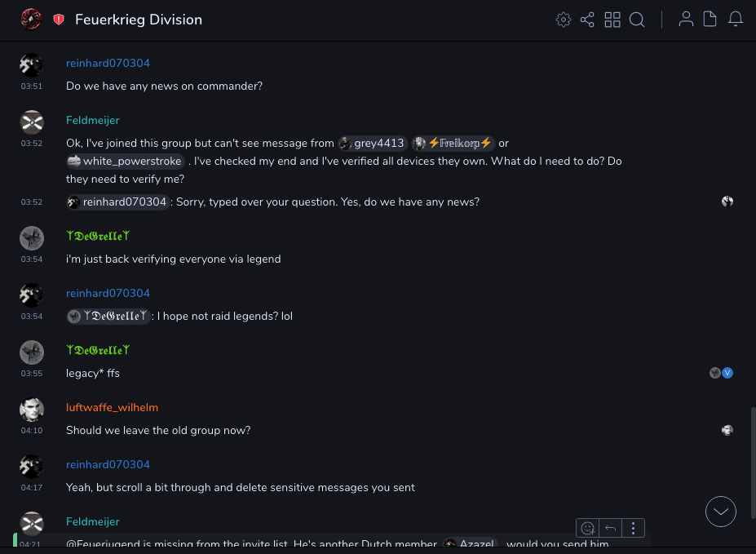Open luftwaffe_wilhelm's profile name
The width and height of the screenshot is (756, 554).
click(x=112, y=407)
